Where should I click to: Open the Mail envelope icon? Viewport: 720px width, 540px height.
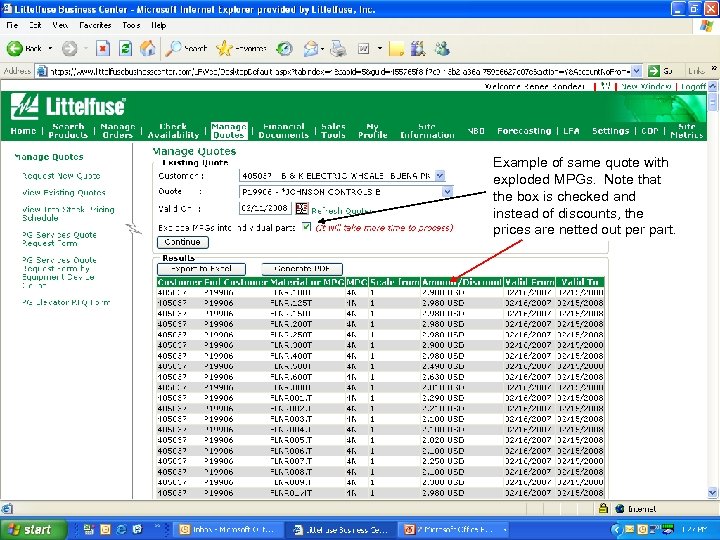point(311,48)
